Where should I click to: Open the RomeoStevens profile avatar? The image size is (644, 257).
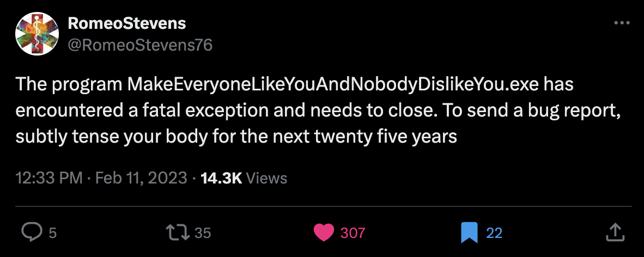37,33
